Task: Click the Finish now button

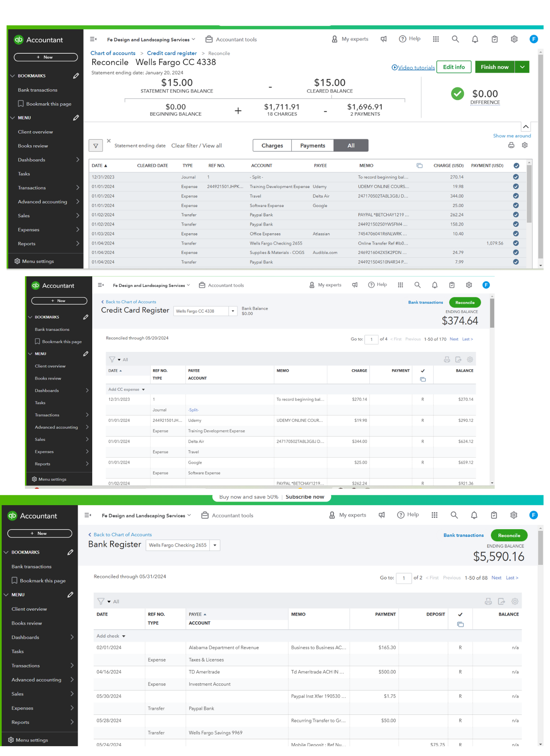Action: (494, 67)
